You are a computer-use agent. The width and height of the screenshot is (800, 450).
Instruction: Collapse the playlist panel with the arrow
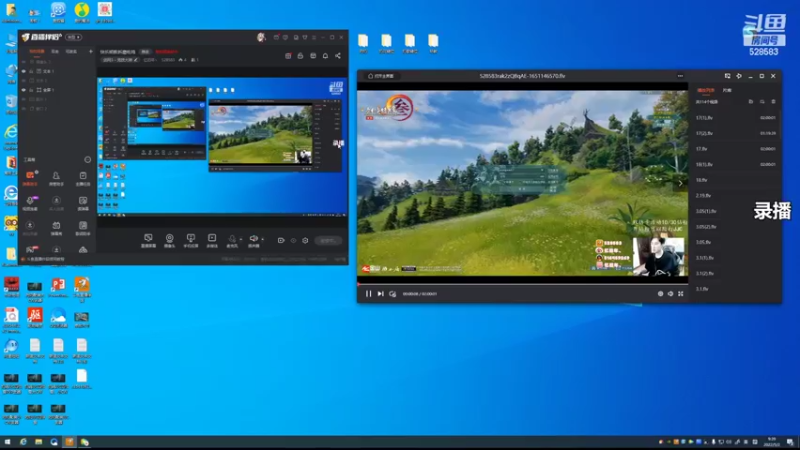tap(680, 183)
